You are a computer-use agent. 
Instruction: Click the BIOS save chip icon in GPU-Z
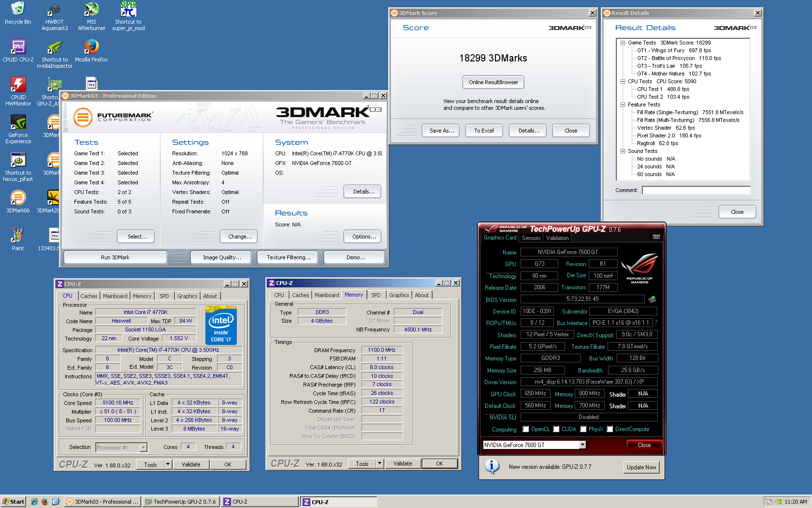(x=652, y=299)
